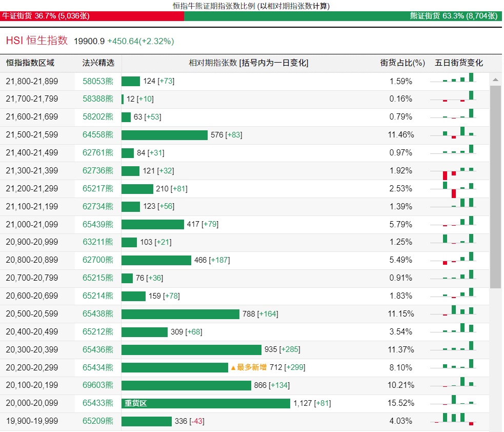This screenshot has height=432, width=504.
Task: Open the 62734熊 warrant link
Action: tap(98, 206)
